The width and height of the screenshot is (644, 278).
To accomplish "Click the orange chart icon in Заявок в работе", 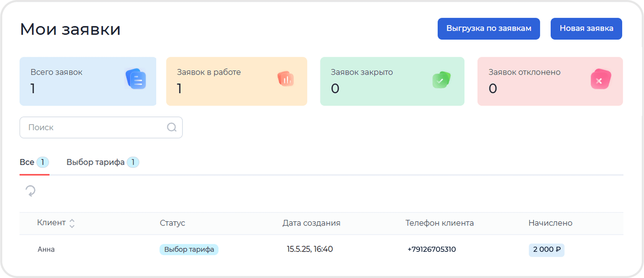I will [286, 78].
